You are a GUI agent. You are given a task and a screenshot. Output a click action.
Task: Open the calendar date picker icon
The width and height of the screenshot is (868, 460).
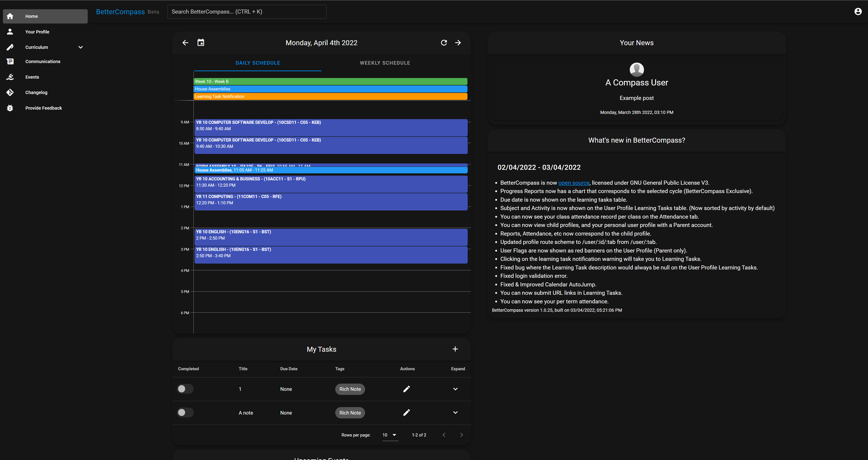pyautogui.click(x=201, y=43)
